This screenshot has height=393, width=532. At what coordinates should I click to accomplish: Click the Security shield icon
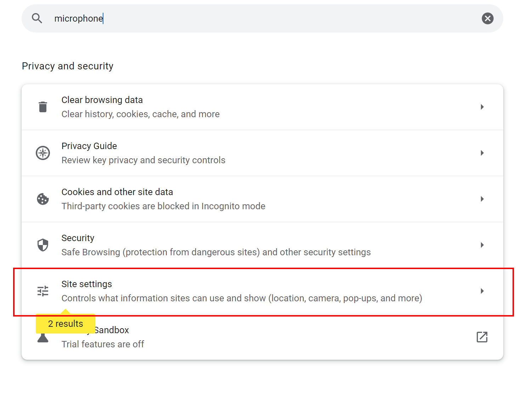(x=43, y=245)
